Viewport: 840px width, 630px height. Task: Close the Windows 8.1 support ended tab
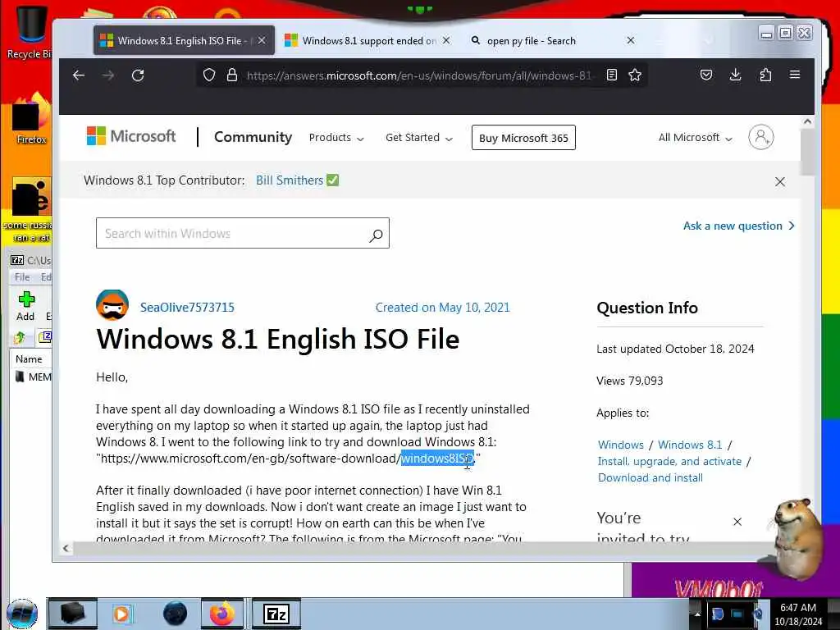[x=446, y=41]
